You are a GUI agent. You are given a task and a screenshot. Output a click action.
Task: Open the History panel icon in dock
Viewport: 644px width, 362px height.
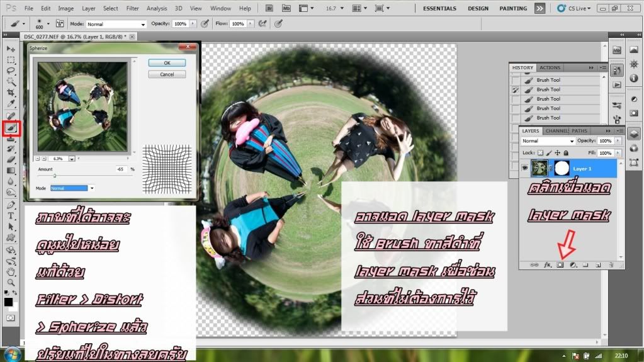617,71
